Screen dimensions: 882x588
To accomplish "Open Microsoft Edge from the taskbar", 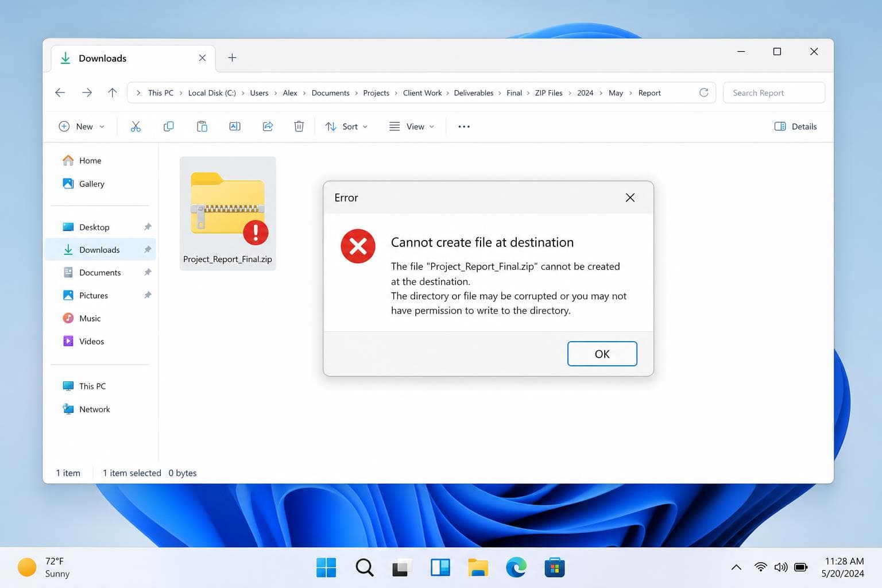I will point(516,567).
